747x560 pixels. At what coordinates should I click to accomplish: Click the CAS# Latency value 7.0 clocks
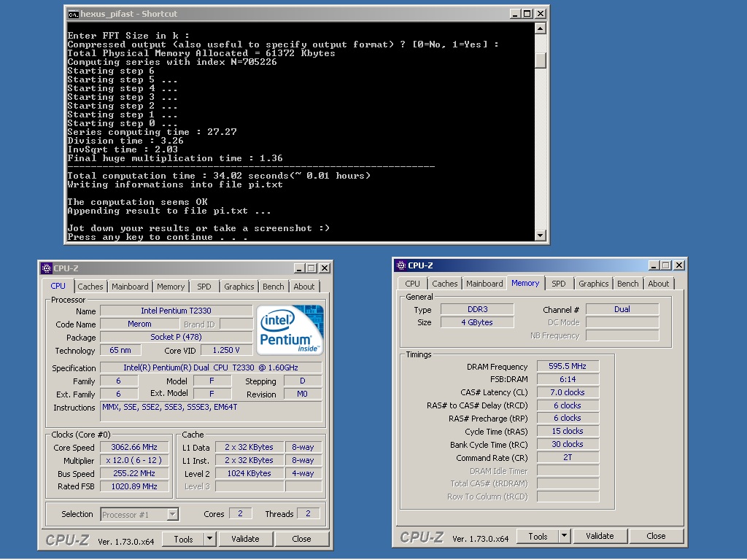[x=568, y=392]
